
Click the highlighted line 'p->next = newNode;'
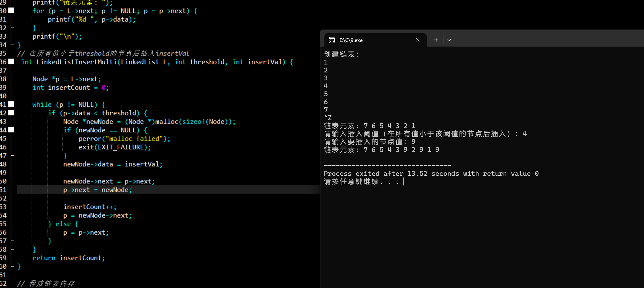coord(98,190)
